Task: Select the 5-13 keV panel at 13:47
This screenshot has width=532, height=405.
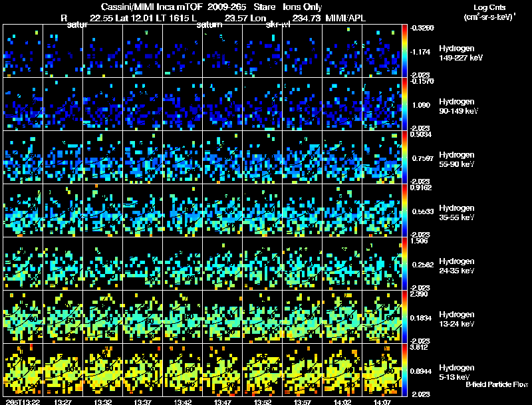Action: (x=223, y=370)
